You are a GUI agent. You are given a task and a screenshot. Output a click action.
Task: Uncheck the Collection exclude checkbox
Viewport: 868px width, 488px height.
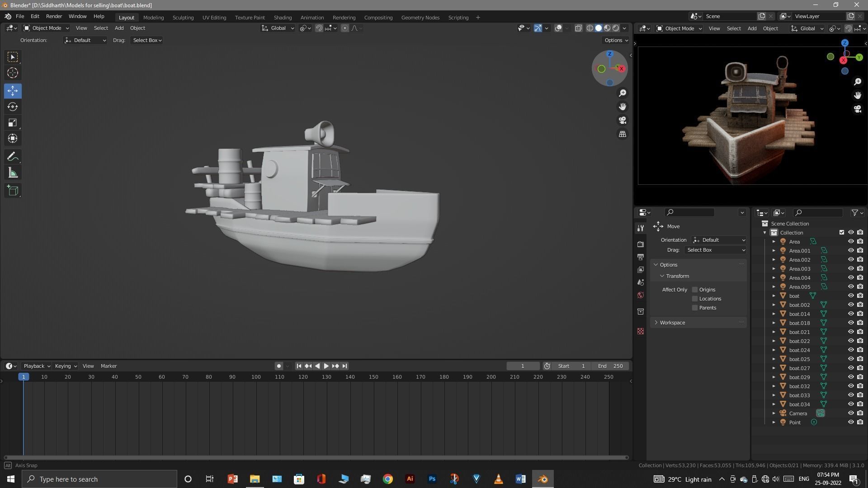(x=841, y=232)
